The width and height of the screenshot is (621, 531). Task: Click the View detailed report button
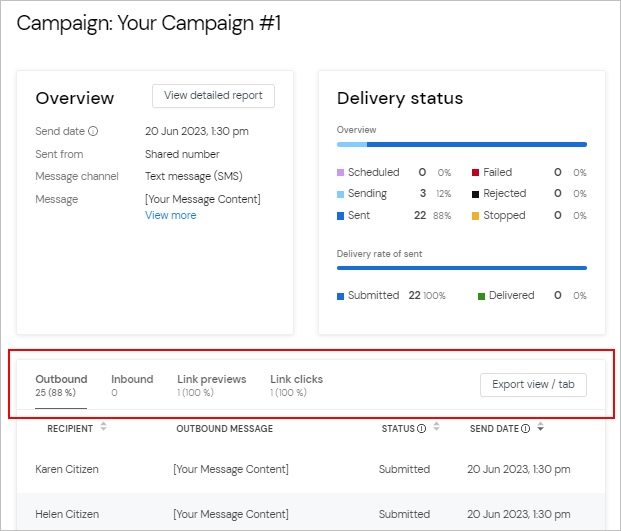click(213, 96)
